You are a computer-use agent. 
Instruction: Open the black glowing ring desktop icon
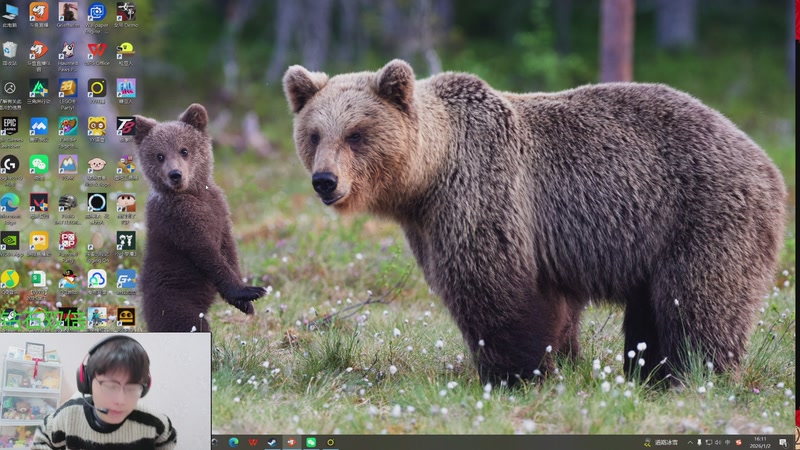click(x=97, y=208)
